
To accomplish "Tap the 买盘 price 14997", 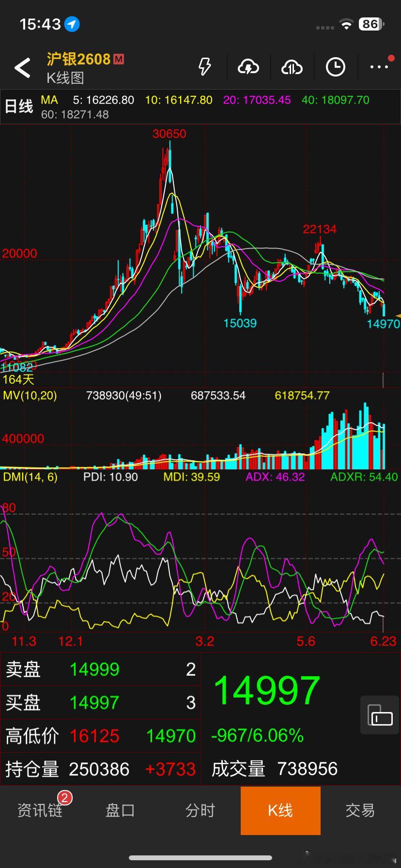I will point(94,703).
